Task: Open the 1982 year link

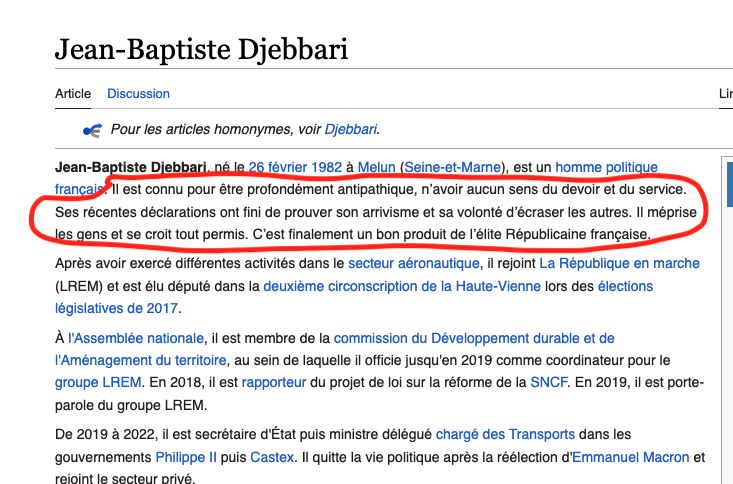Action: (326, 167)
